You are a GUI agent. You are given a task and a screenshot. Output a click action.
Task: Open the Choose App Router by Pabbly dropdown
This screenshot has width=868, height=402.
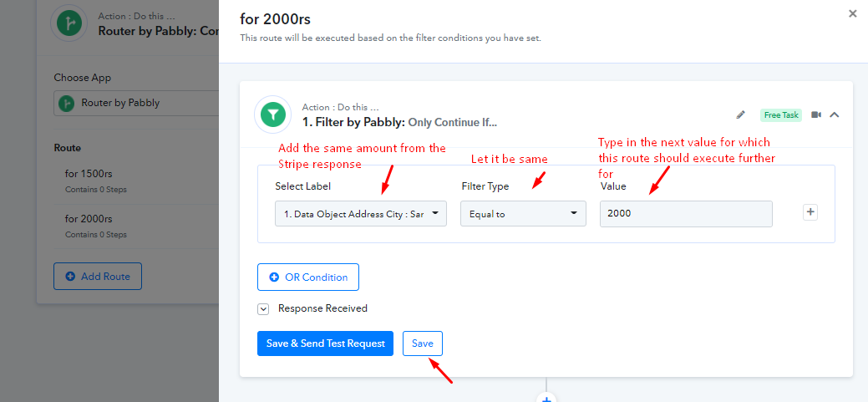137,103
